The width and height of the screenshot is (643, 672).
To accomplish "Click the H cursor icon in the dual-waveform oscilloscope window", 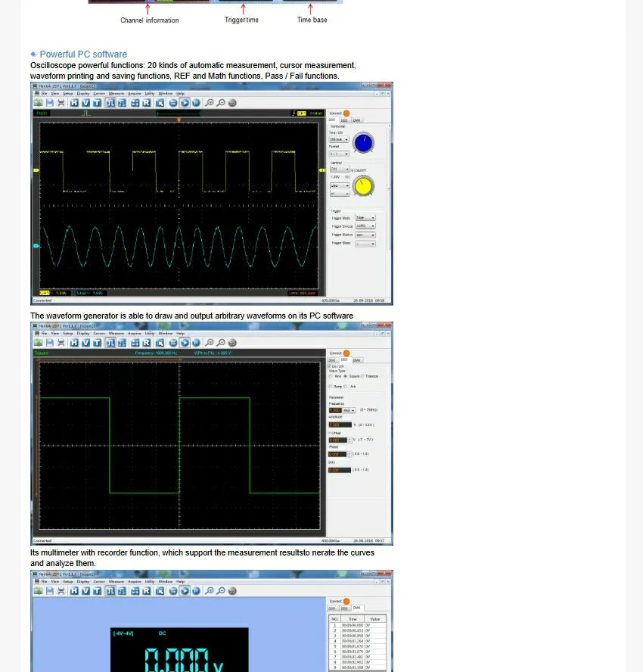I will tap(74, 103).
